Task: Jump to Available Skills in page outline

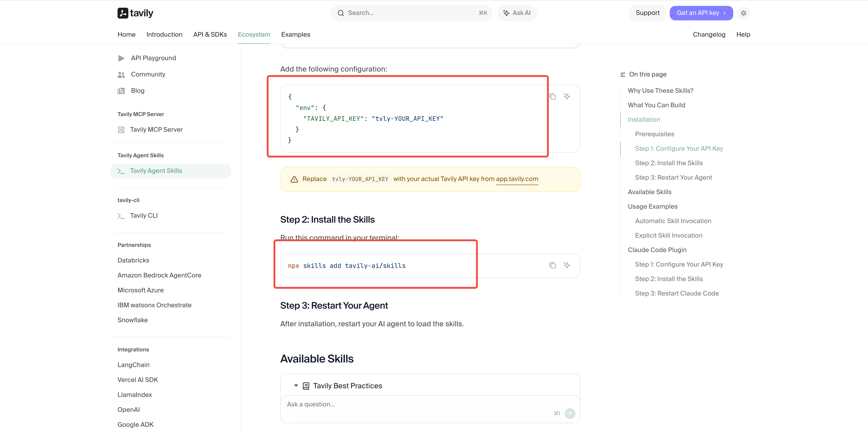Action: pyautogui.click(x=649, y=192)
